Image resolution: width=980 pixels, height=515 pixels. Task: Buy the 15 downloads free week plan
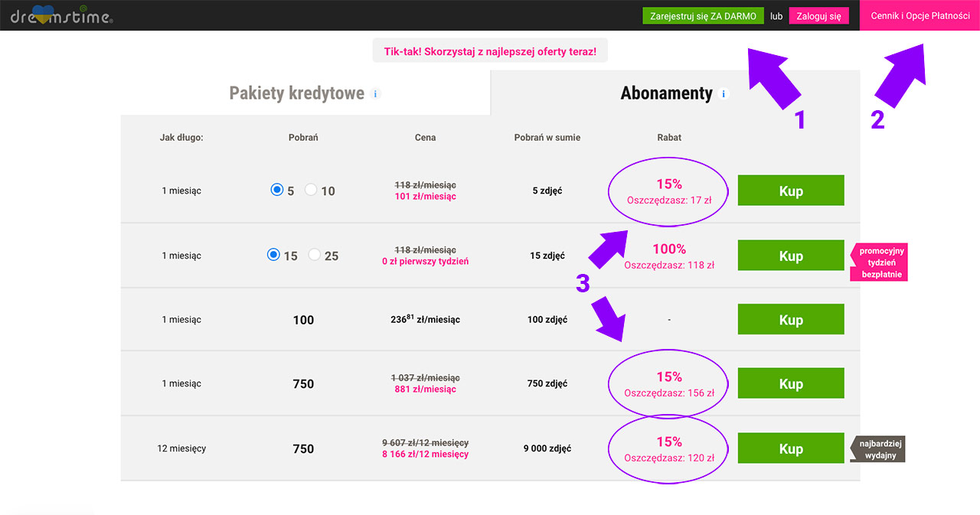(790, 256)
